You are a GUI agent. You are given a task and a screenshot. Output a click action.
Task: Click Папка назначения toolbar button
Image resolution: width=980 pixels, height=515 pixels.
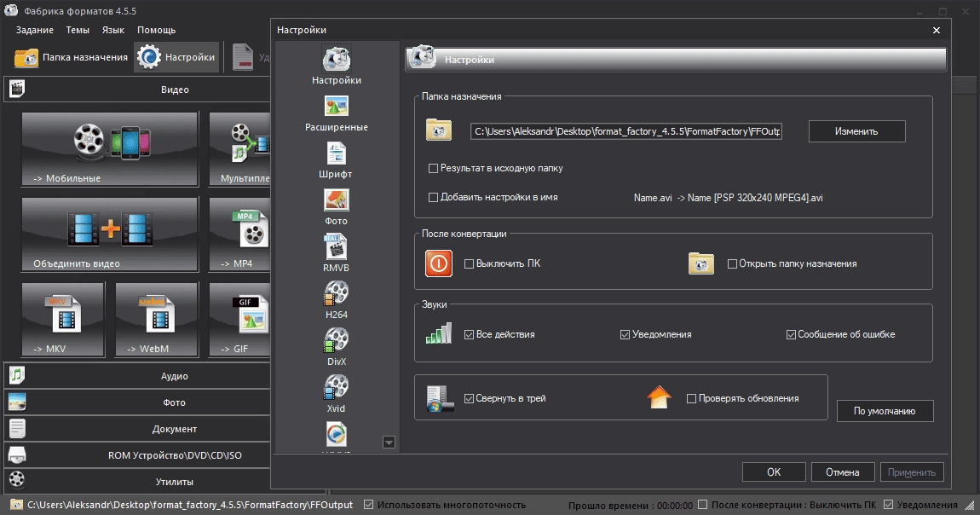(71, 57)
